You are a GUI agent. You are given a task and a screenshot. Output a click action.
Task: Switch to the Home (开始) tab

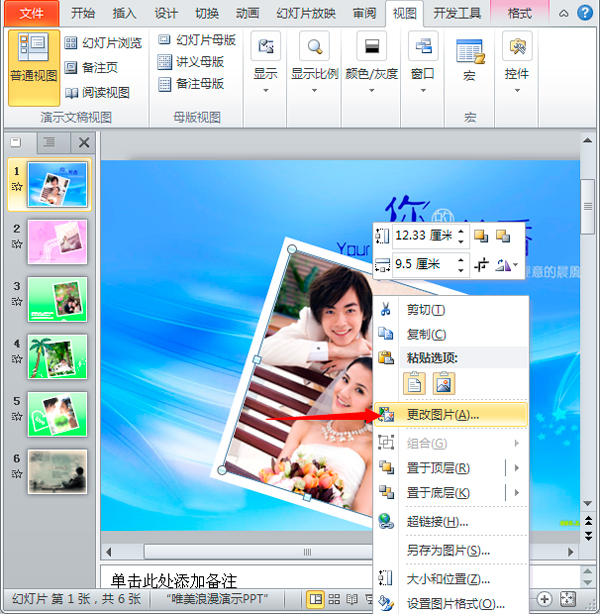coord(83,13)
